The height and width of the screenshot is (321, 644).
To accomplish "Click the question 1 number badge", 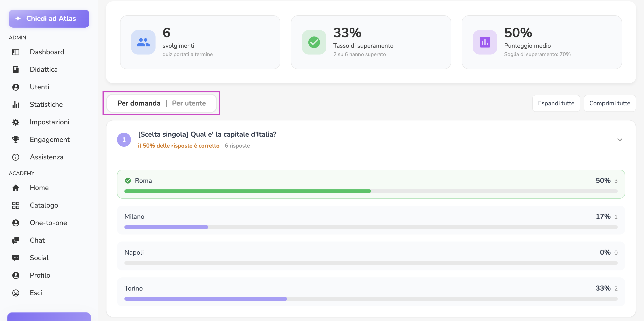I will (124, 140).
